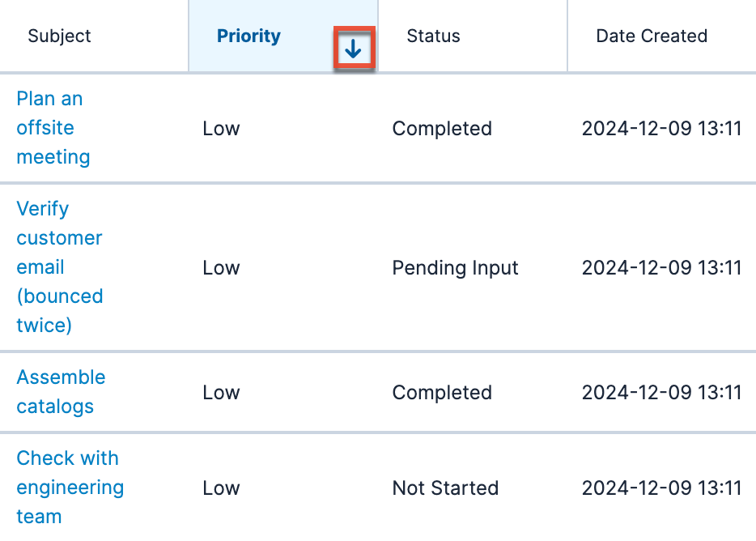Screen dimensions: 756x541
Task: Sort by the Subject column header
Action: [59, 36]
